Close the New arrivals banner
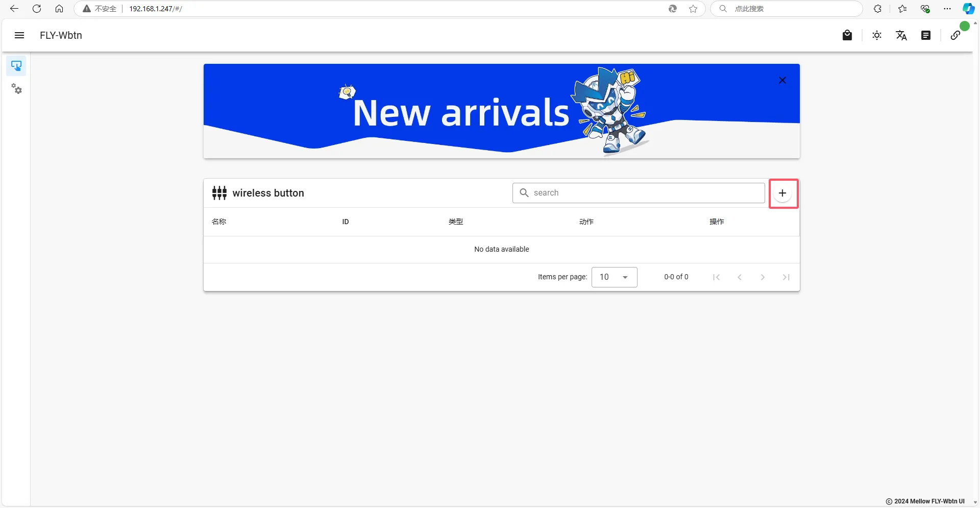 click(x=782, y=80)
